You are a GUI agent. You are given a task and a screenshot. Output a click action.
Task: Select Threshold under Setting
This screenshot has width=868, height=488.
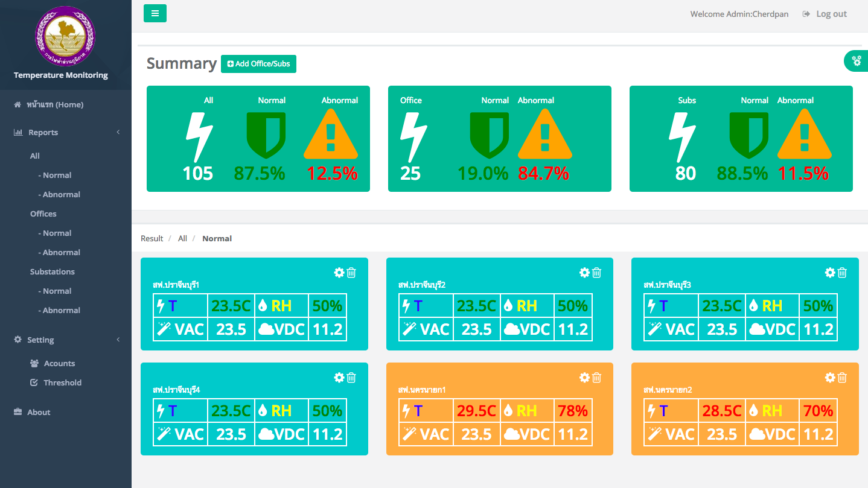click(62, 382)
